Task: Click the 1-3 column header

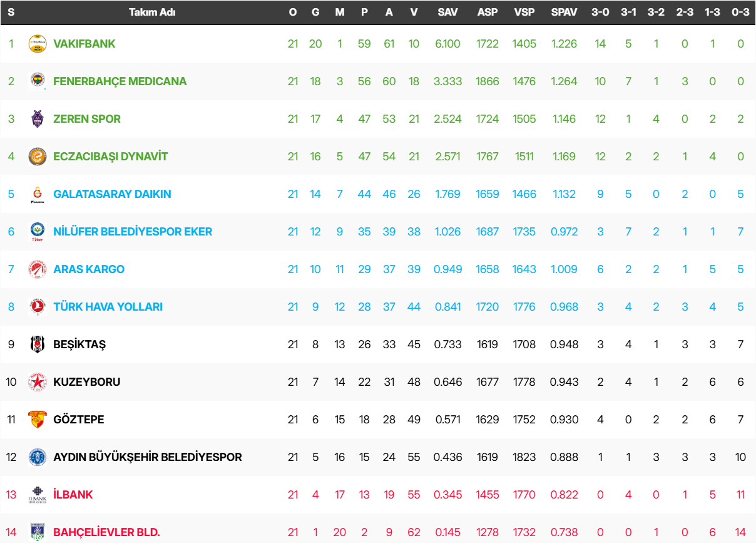Action: 712,13
